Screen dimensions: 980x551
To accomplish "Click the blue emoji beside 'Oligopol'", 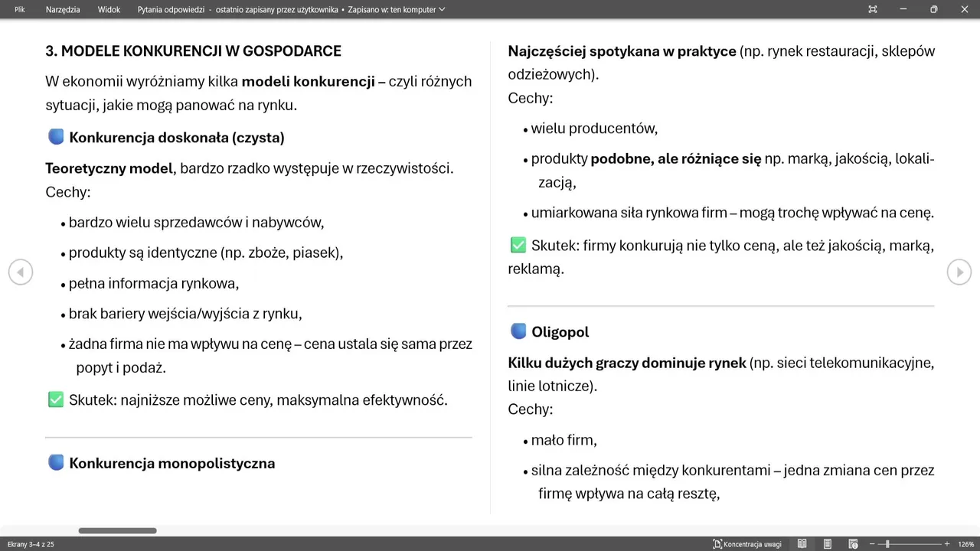I will tap(518, 331).
